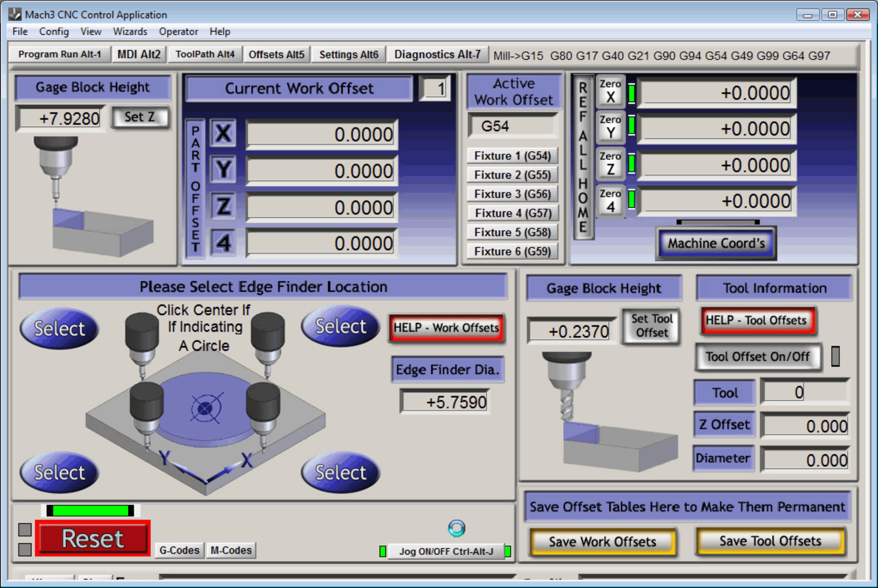This screenshot has width=878, height=588.
Task: Click the end mill tool image under Set Tool Offset
Action: pyautogui.click(x=567, y=386)
